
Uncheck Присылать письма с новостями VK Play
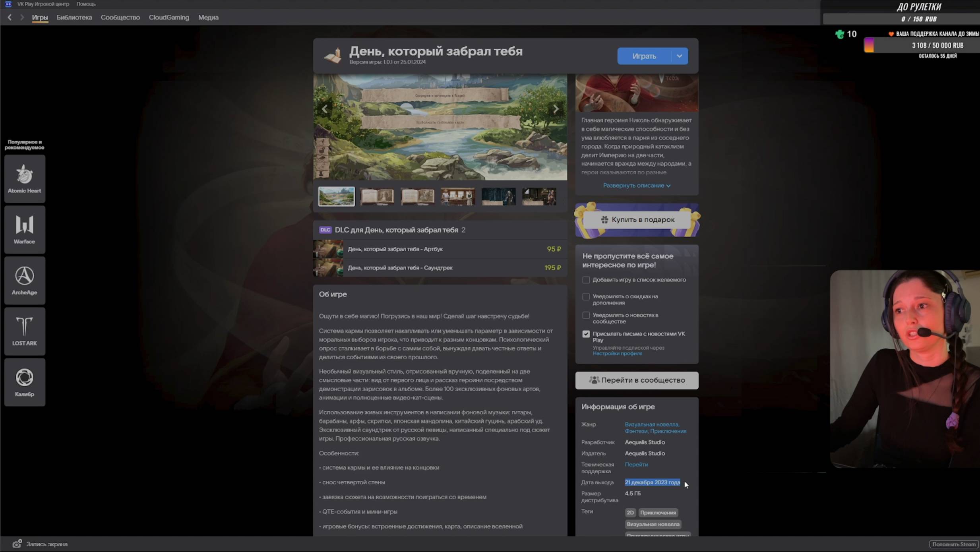click(x=586, y=334)
